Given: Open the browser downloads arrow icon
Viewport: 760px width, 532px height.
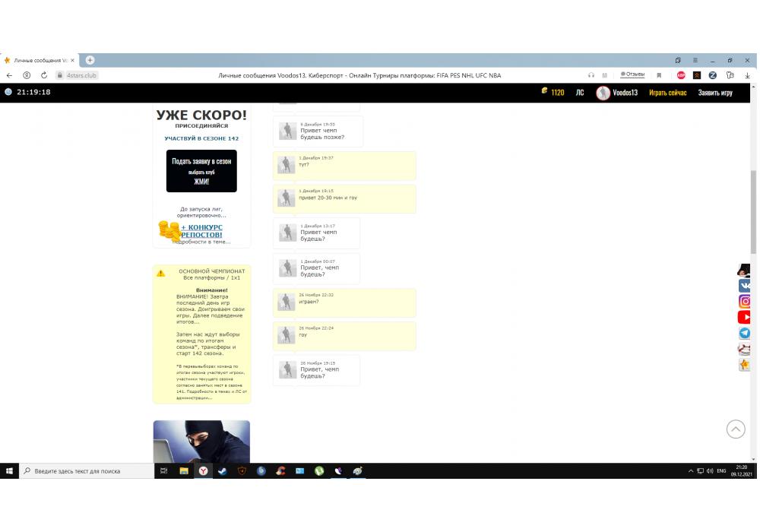Looking at the screenshot, I should coord(747,75).
